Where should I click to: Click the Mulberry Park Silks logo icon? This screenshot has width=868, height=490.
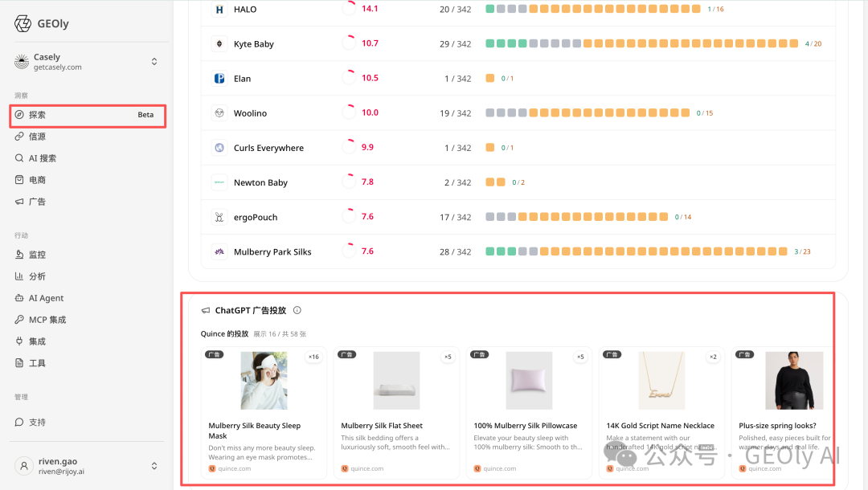(x=219, y=251)
